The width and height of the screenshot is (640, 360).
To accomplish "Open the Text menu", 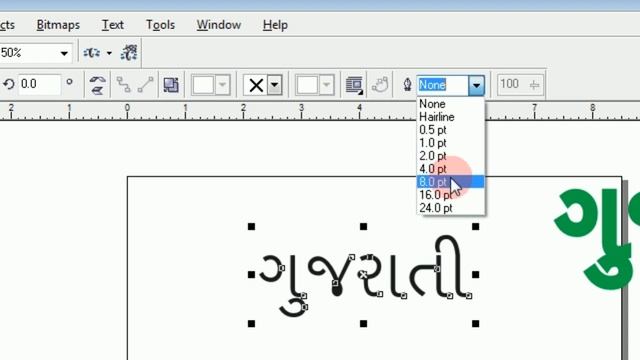I will (113, 25).
